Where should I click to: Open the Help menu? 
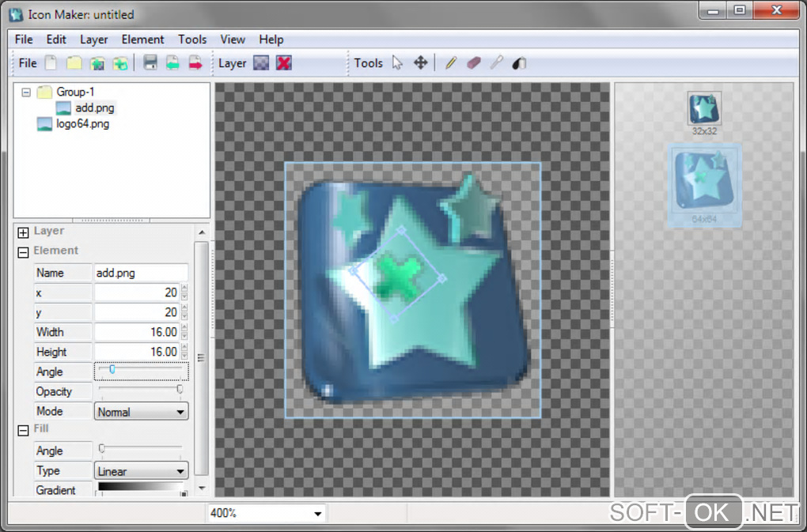pos(271,40)
